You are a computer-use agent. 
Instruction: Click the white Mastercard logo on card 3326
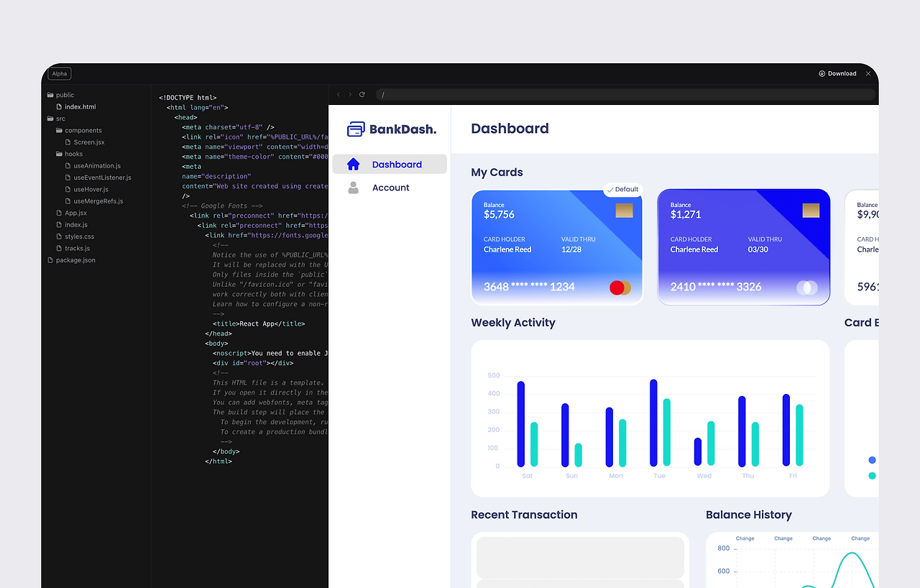pos(807,288)
